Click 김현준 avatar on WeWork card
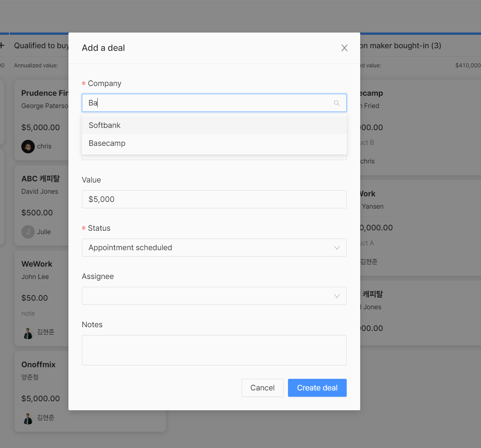The height and width of the screenshot is (448, 481). [28, 332]
